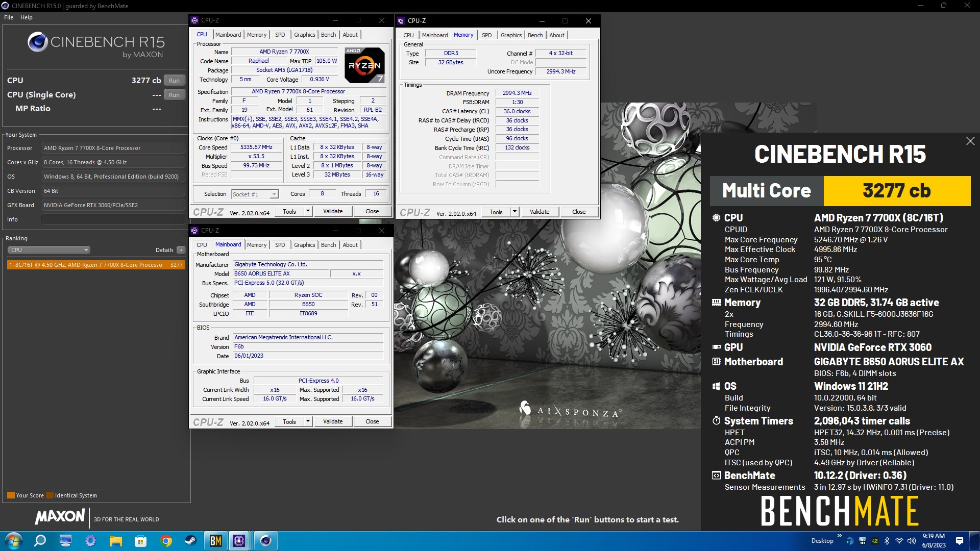The image size is (980, 551).
Task: Open Tools dropdown arrow in Mainboard tab window
Action: click(x=308, y=421)
